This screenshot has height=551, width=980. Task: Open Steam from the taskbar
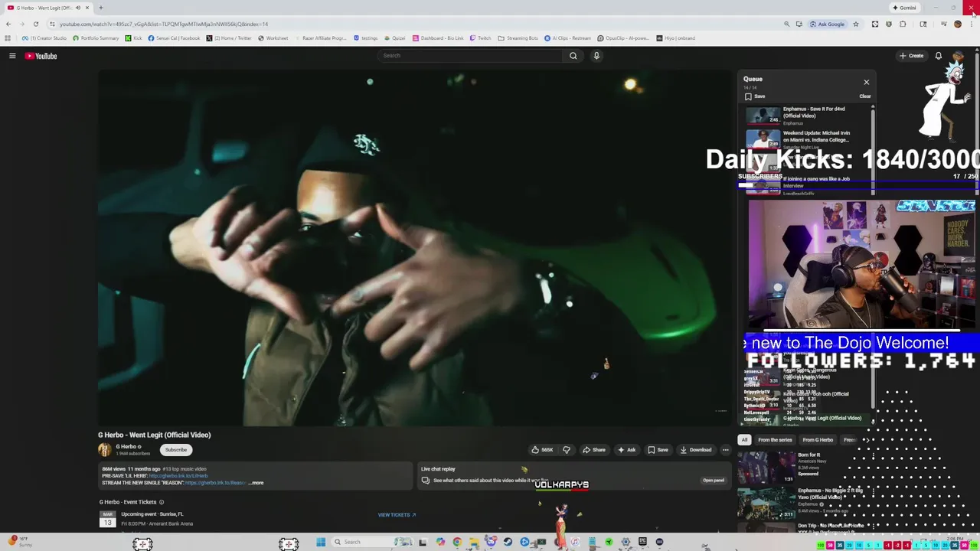(x=508, y=542)
